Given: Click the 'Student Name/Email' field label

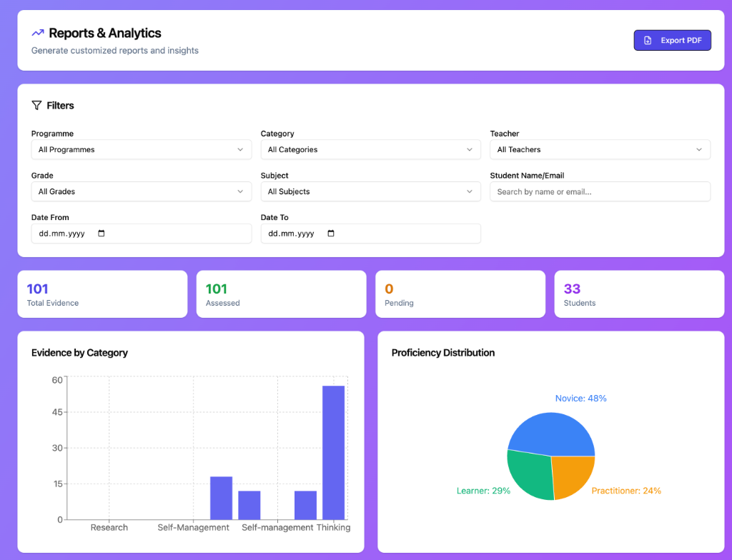Looking at the screenshot, I should coord(527,176).
